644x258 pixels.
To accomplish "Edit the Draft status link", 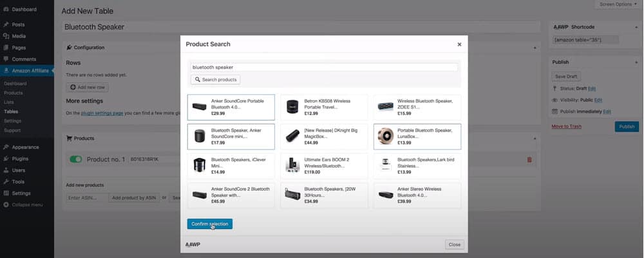I will click(592, 88).
